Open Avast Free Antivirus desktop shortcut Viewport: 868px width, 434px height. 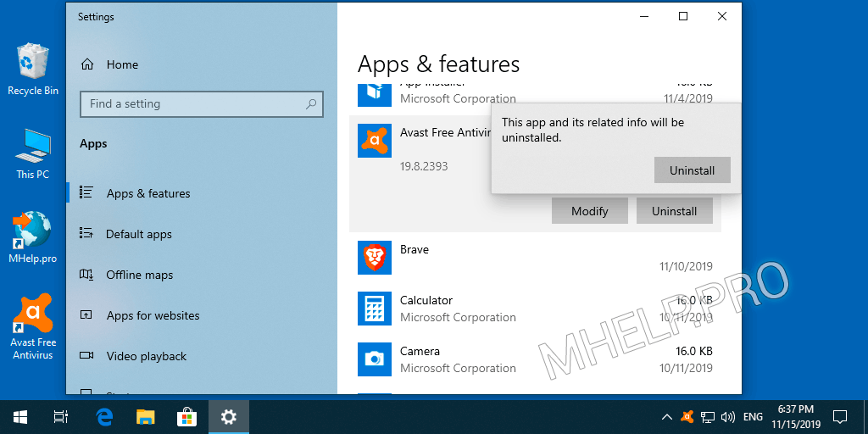33,326
